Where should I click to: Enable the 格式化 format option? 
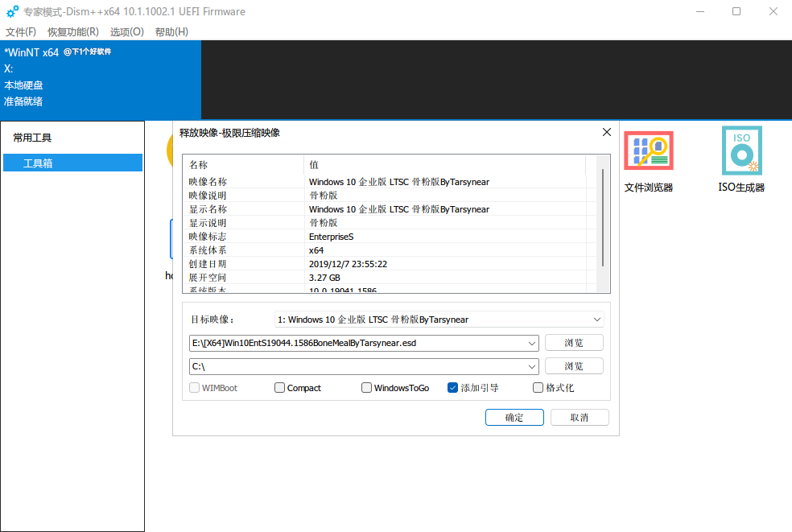pyautogui.click(x=538, y=387)
